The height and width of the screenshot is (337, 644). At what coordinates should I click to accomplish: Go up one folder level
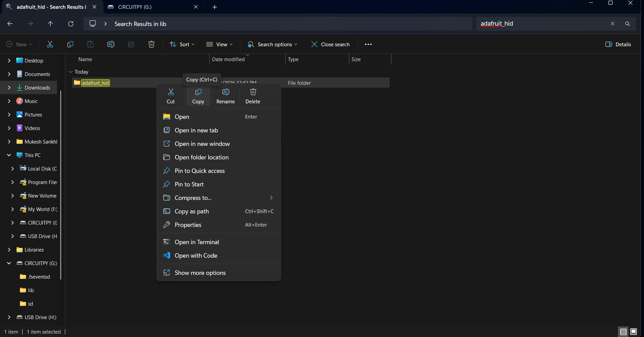coord(50,24)
